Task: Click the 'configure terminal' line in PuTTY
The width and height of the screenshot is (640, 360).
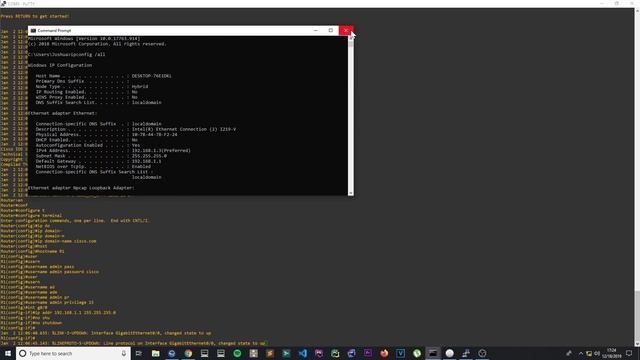Action: point(31,216)
